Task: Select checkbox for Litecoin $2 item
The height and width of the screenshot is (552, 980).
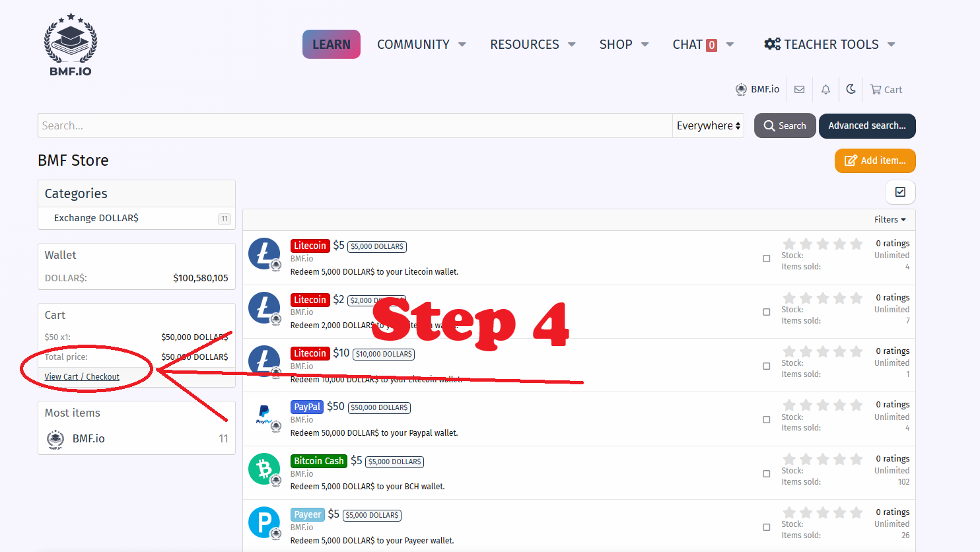Action: 767,312
